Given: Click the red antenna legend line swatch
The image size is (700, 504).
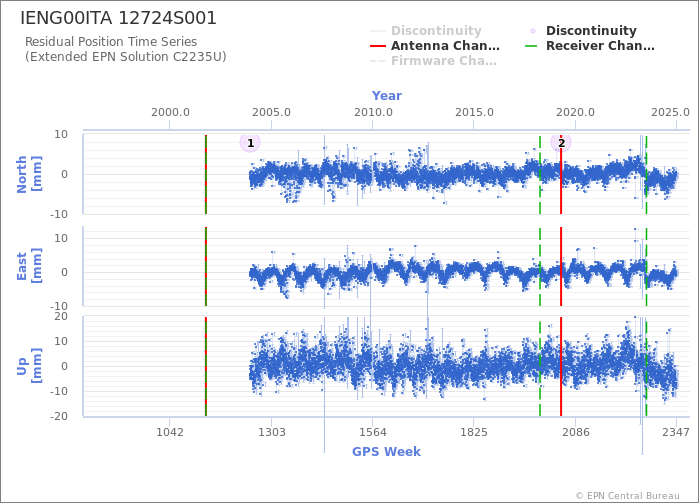Looking at the screenshot, I should tap(378, 46).
